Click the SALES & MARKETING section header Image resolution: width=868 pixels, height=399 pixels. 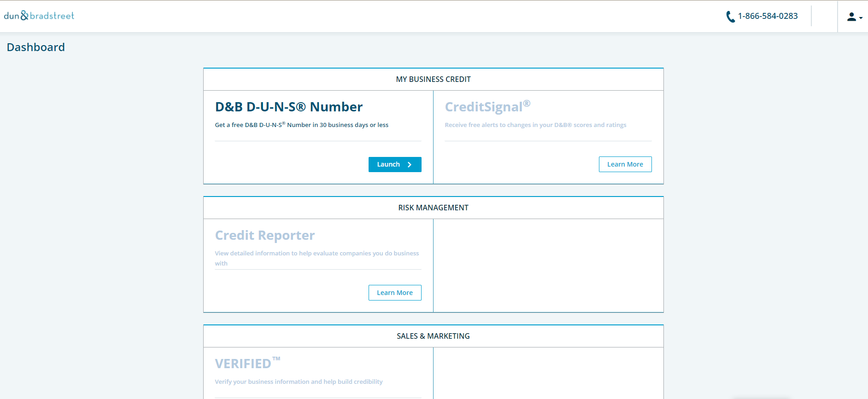tap(434, 336)
